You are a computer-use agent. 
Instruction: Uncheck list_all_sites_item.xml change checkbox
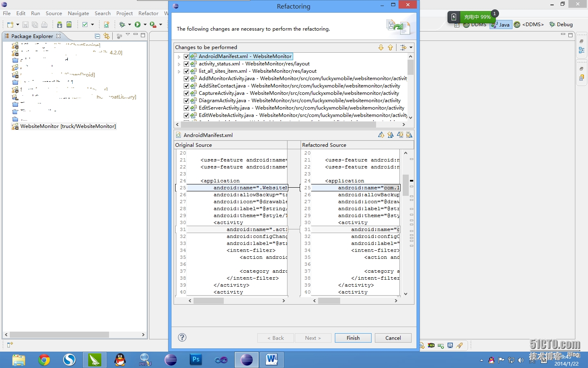click(186, 71)
